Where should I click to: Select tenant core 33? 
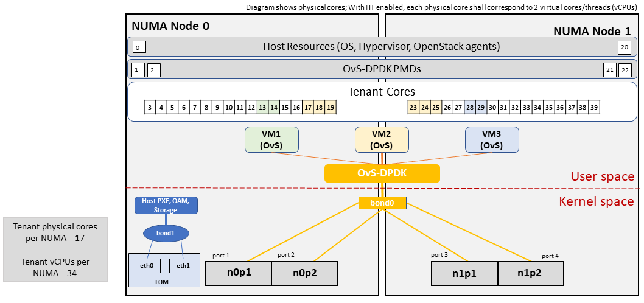[x=526, y=107]
